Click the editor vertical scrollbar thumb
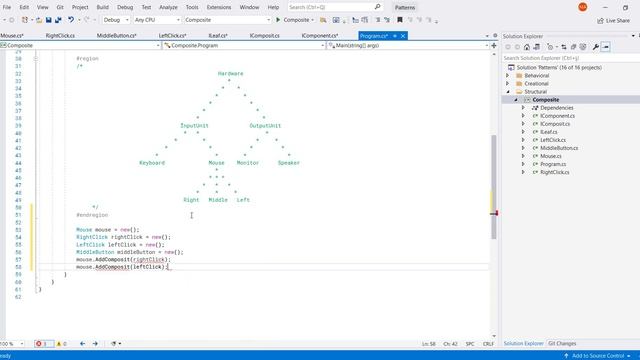This screenshot has height=360, width=640. [x=494, y=187]
